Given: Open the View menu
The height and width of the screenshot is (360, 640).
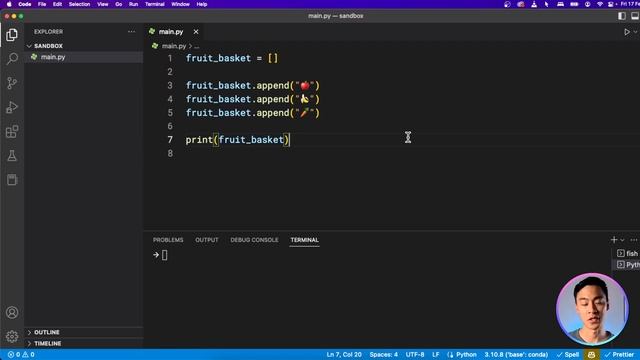Looking at the screenshot, I should pos(102,4).
